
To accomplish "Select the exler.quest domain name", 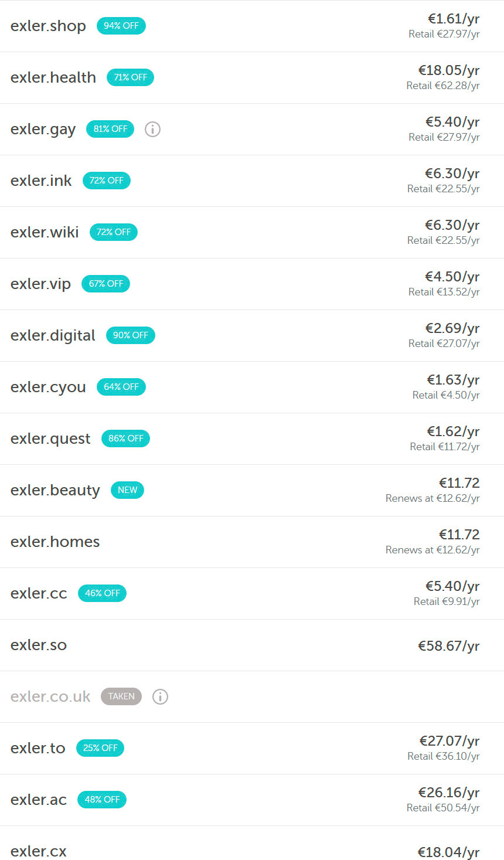I will [50, 439].
